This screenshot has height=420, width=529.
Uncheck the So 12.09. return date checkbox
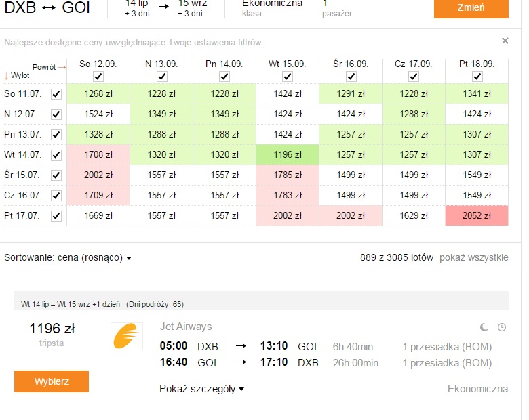tap(98, 77)
